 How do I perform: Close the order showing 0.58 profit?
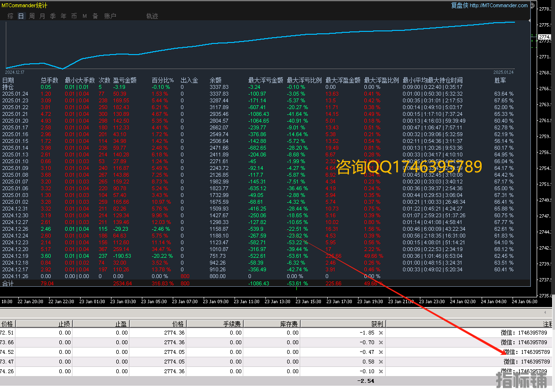pyautogui.click(x=380, y=362)
